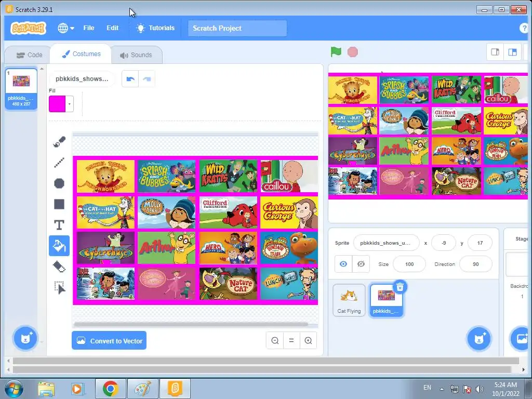
Task: Click the canvas horizontal scrollbar
Action: pyautogui.click(x=191, y=324)
